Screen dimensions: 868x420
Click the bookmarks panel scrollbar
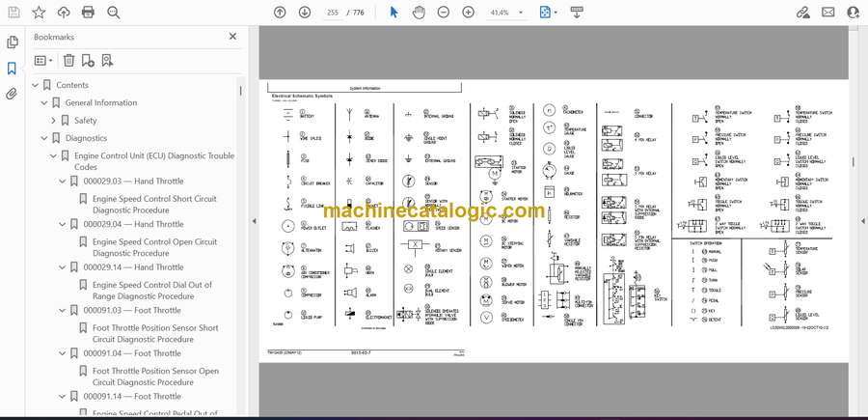pyautogui.click(x=240, y=91)
